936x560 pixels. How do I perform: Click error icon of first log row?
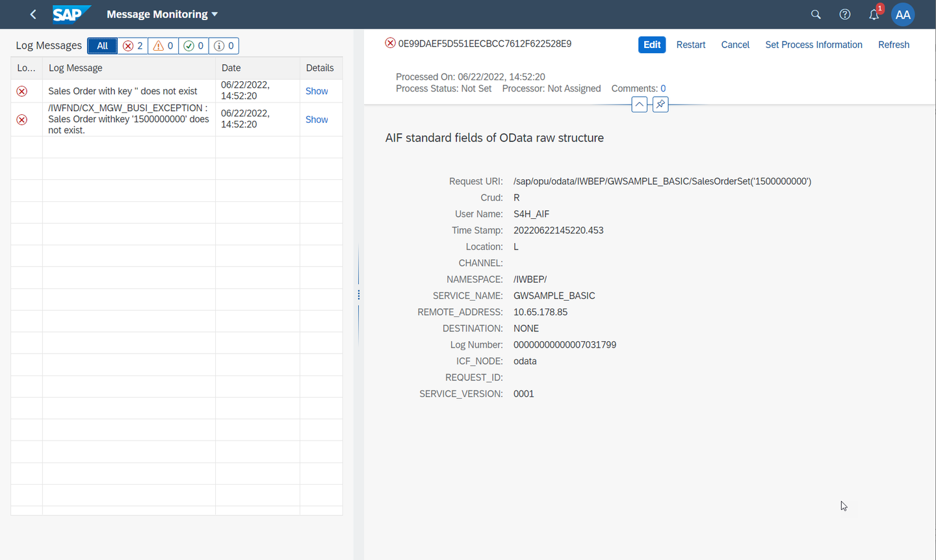pyautogui.click(x=22, y=91)
